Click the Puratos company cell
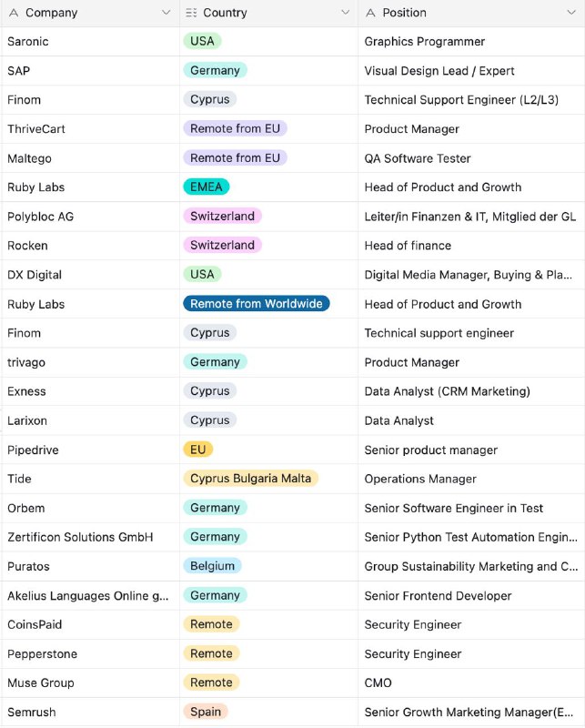The image size is (585, 728). pos(90,566)
